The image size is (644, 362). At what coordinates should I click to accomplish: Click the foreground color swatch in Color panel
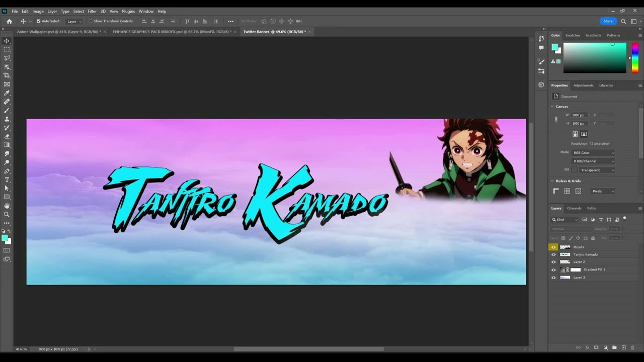(x=554, y=47)
